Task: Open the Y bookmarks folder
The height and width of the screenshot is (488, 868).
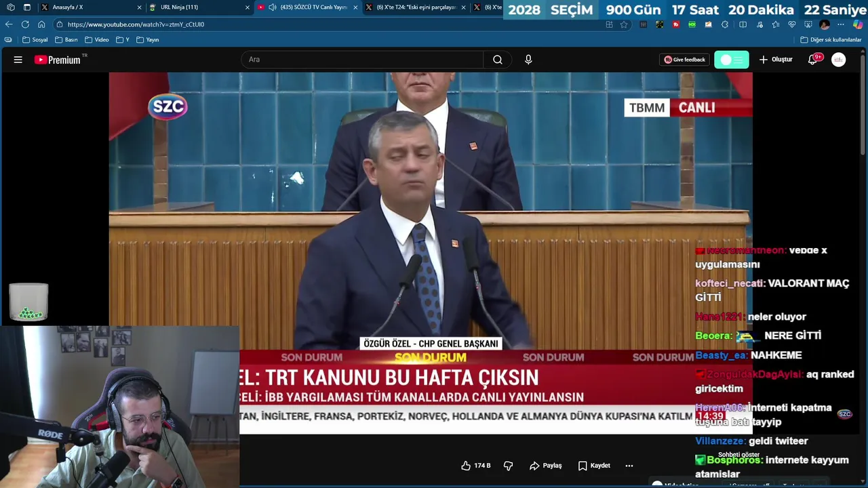Action: [x=123, y=40]
